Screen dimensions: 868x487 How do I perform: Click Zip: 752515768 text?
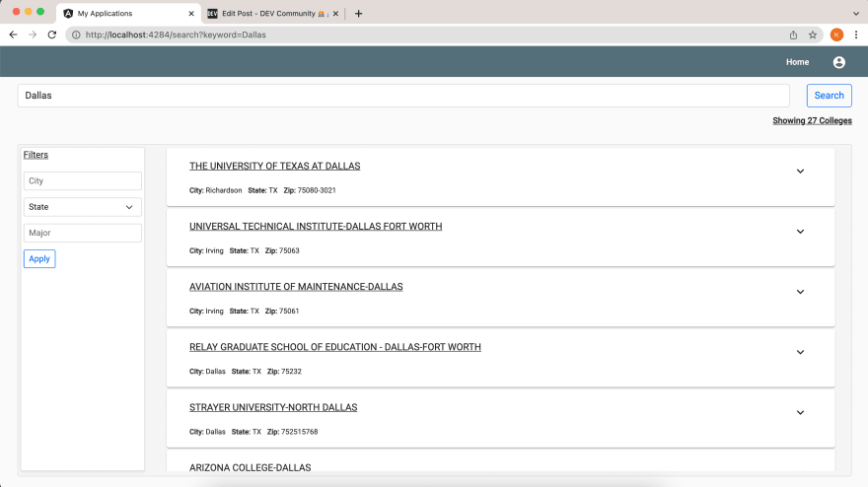pos(292,432)
